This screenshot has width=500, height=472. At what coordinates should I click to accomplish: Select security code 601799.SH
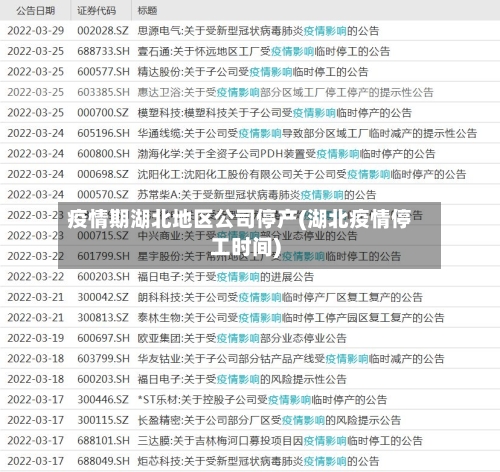point(103,256)
